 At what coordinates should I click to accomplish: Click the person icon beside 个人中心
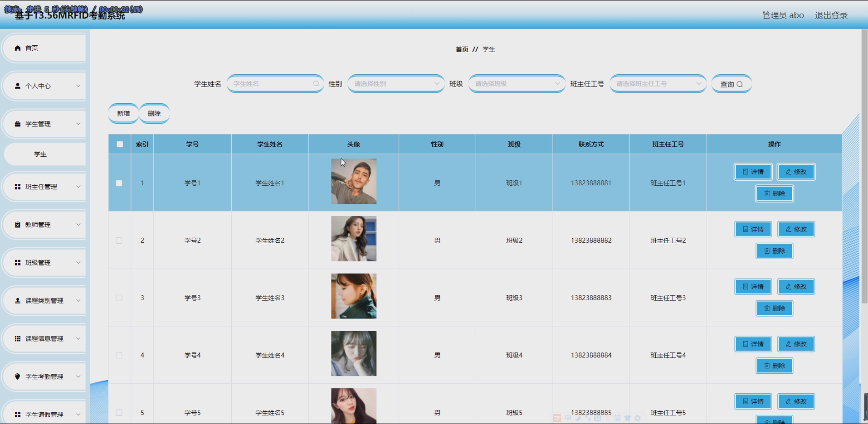18,86
